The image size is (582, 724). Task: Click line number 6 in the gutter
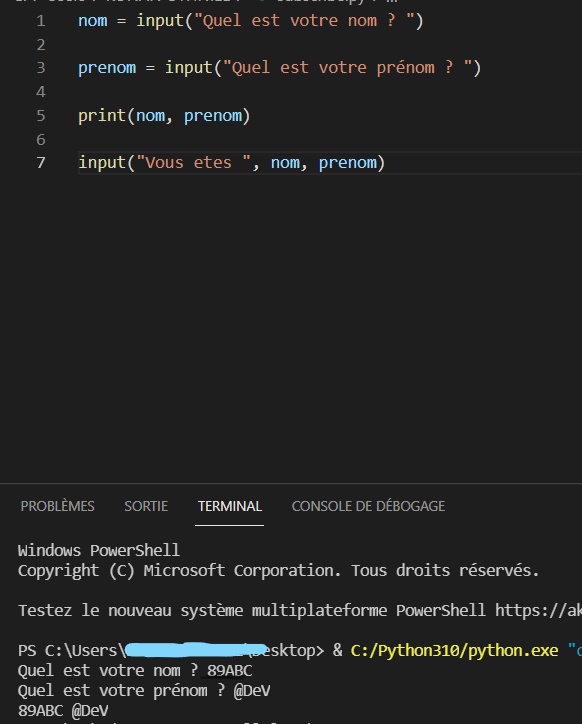(x=41, y=139)
